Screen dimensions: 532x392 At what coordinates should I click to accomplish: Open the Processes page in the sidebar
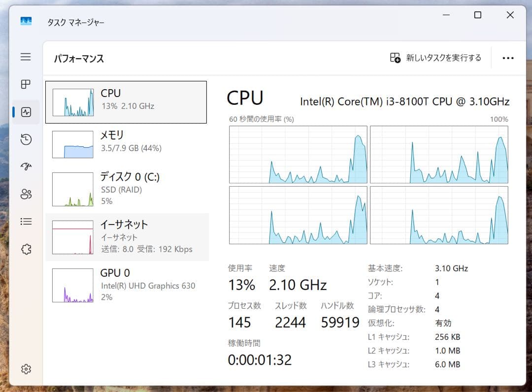tap(25, 84)
